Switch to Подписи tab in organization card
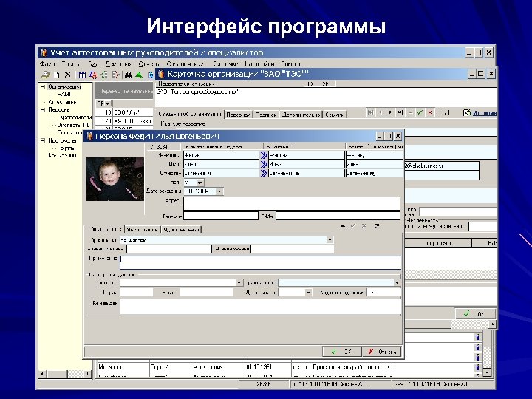 pos(266,115)
